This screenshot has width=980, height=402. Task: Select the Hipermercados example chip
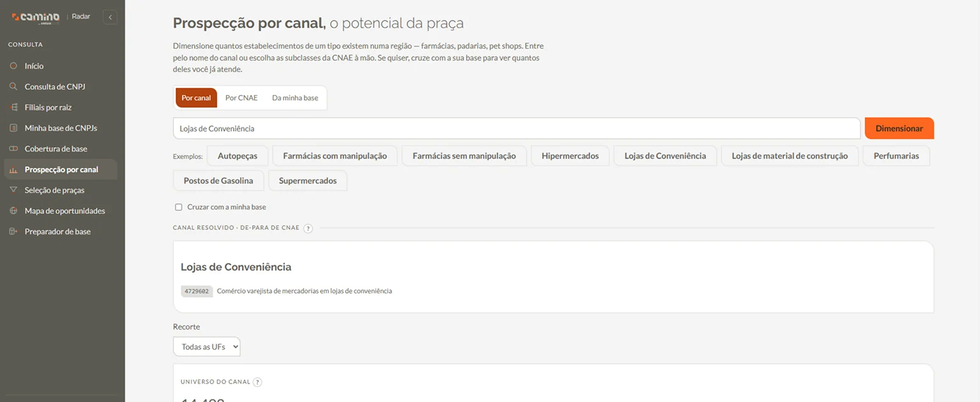(x=570, y=155)
